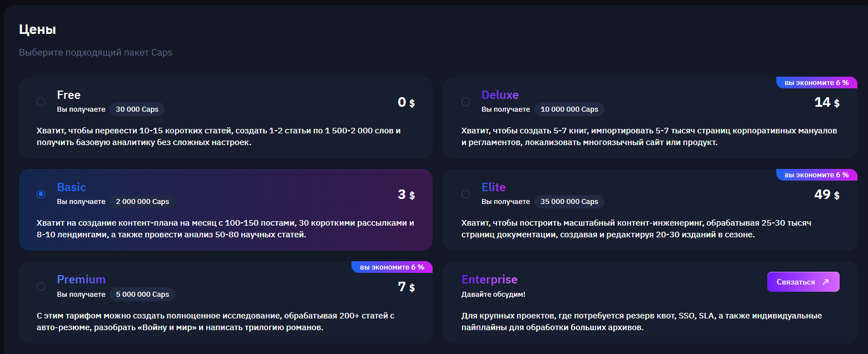Select the Basic plan radio button

[41, 194]
